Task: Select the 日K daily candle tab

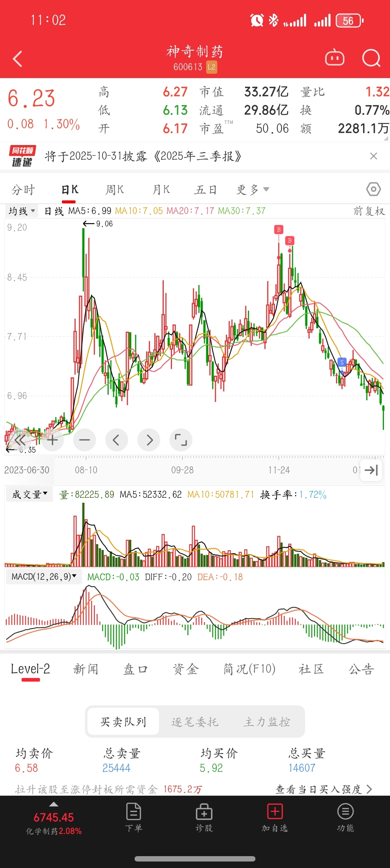Action: 69,190
